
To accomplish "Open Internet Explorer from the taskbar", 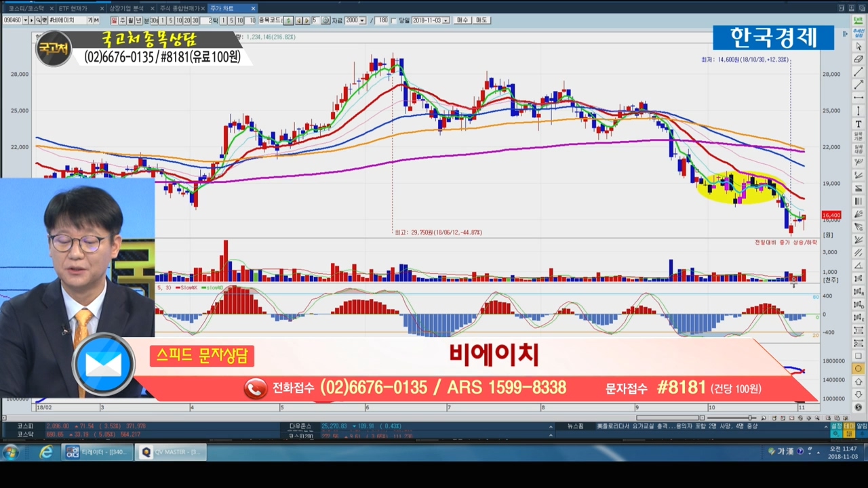I will (x=45, y=453).
